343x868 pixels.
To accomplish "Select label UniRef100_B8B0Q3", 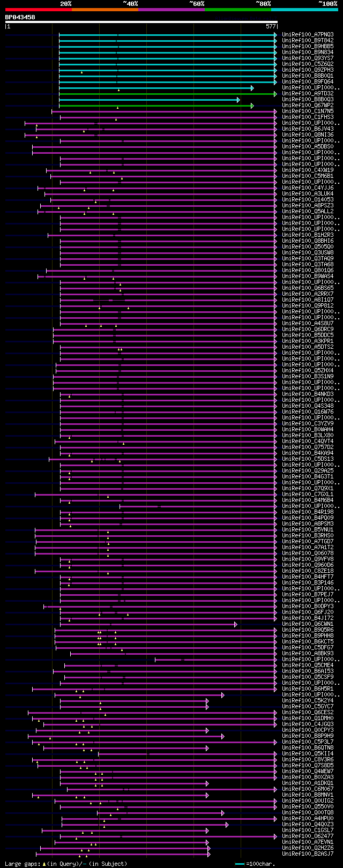I will coord(308,99).
